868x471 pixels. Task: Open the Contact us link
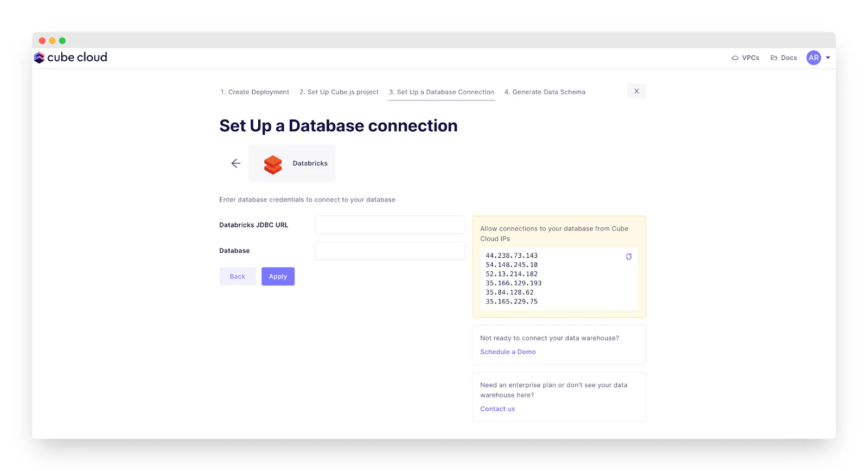click(x=497, y=409)
